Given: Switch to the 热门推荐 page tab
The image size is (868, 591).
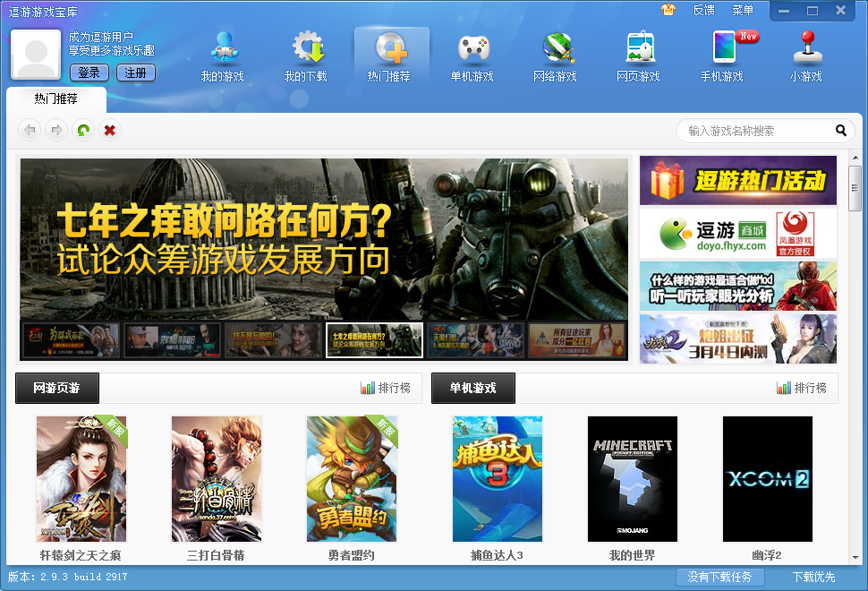Looking at the screenshot, I should pos(55,98).
